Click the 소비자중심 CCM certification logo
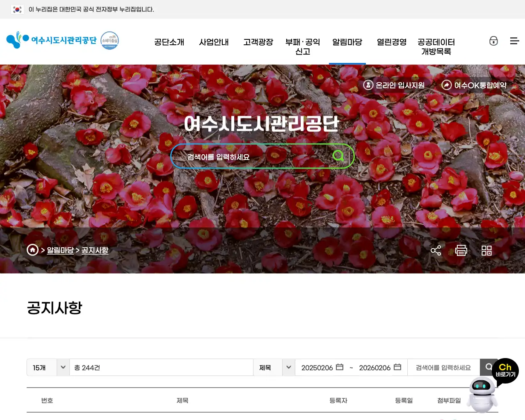Viewport: 525px width, 420px height. (x=110, y=40)
